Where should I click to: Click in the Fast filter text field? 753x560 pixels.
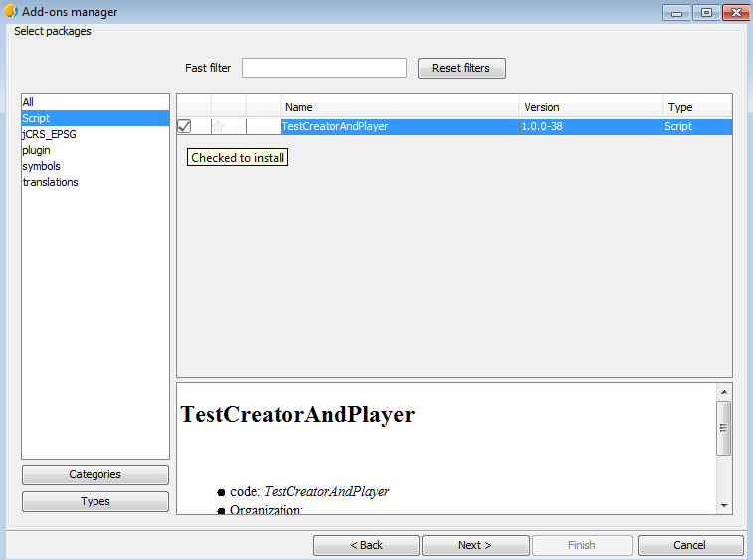323,68
